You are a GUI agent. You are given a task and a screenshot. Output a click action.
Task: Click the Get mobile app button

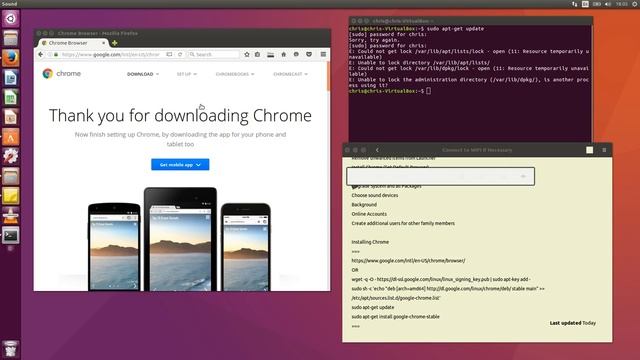click(180, 164)
